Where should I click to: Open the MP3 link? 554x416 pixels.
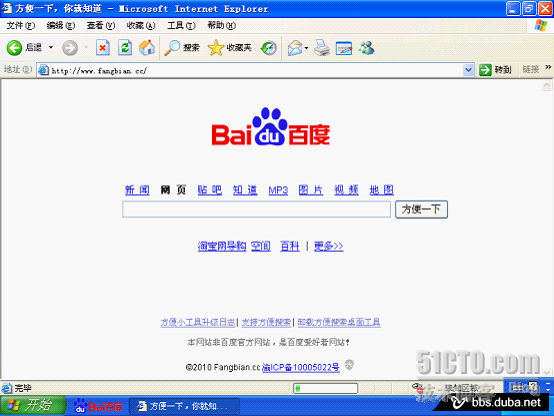278,191
